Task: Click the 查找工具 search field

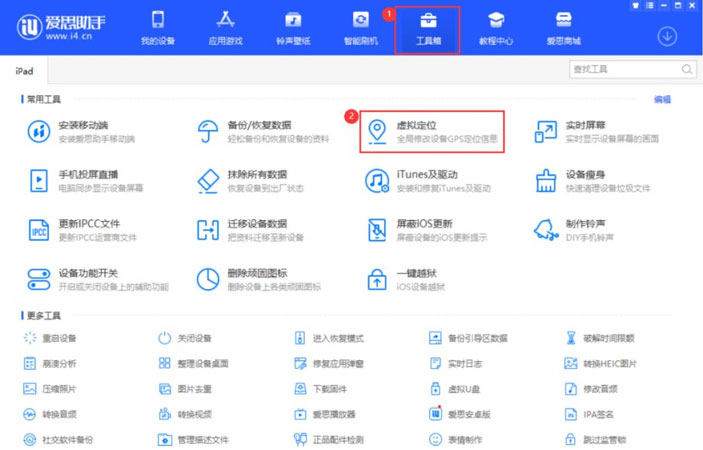Action: (x=624, y=69)
